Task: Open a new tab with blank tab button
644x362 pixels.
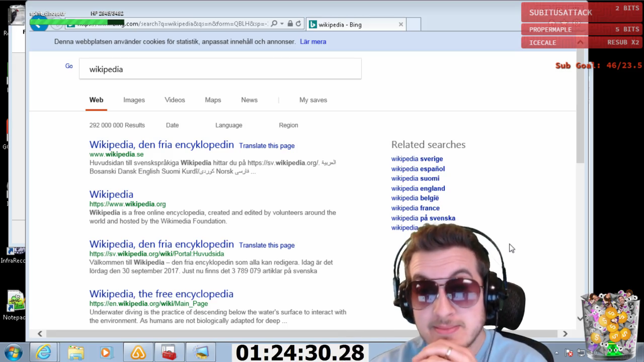Action: coord(413,24)
